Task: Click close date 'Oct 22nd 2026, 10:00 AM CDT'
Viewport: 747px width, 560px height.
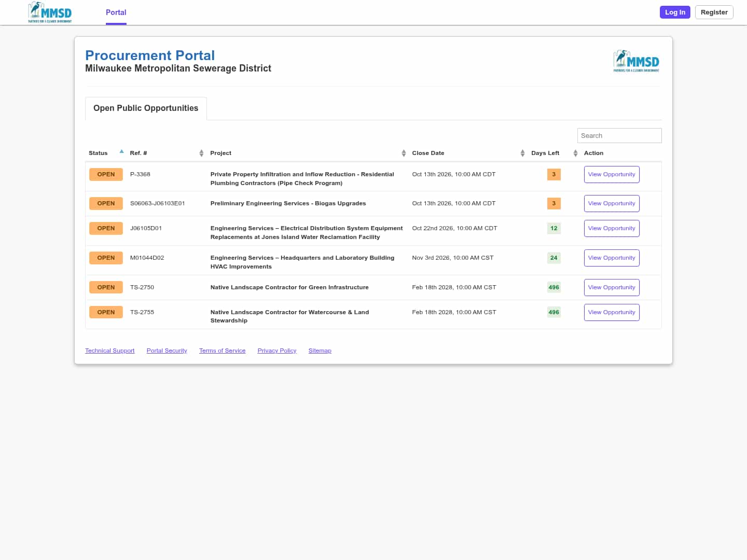Action: point(455,229)
